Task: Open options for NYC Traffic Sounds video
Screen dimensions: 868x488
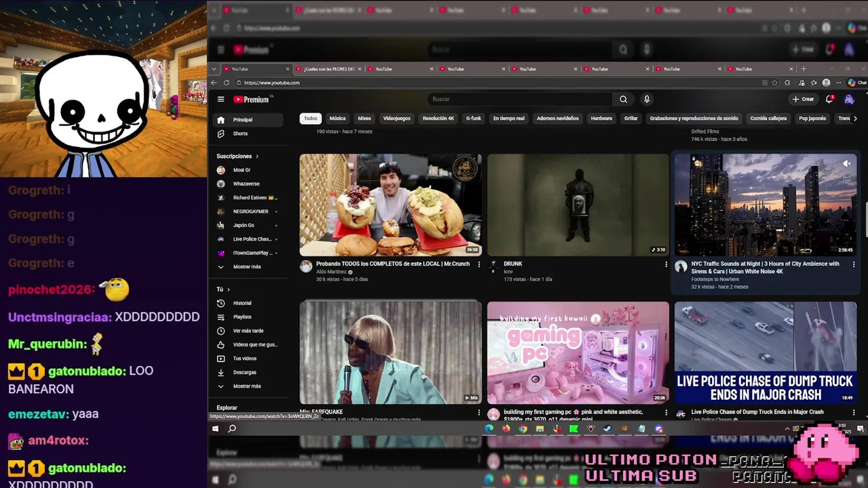Action: pos(853,264)
